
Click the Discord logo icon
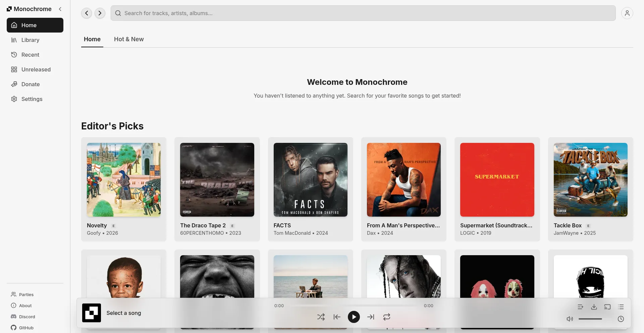pyautogui.click(x=14, y=317)
